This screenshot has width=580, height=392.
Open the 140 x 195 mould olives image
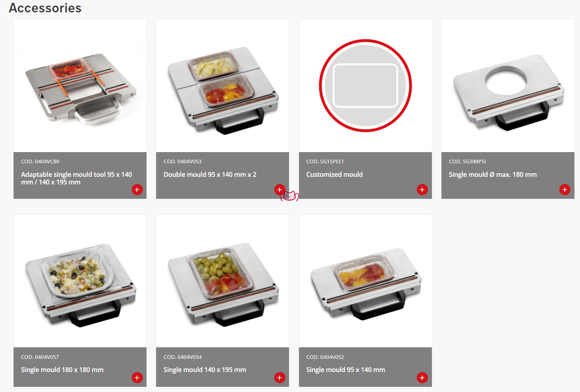tap(222, 281)
